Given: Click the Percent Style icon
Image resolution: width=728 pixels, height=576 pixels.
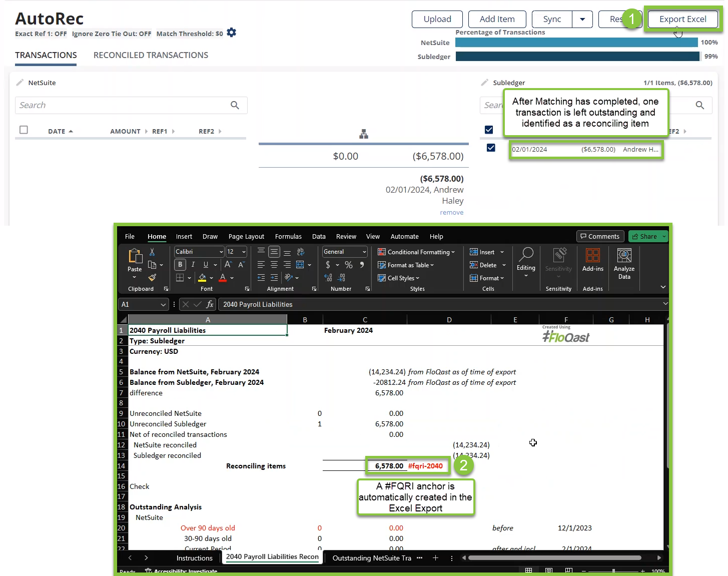Looking at the screenshot, I should 349,265.
